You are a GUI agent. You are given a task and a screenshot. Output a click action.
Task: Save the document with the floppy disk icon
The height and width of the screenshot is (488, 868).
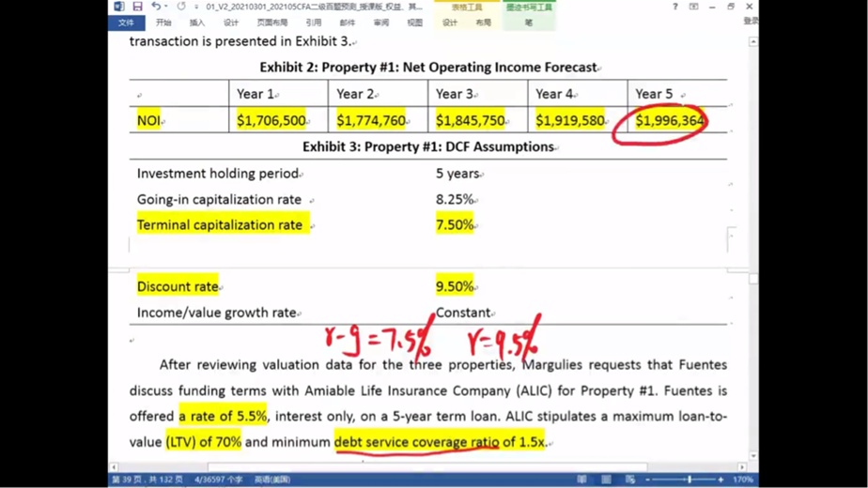(x=137, y=6)
